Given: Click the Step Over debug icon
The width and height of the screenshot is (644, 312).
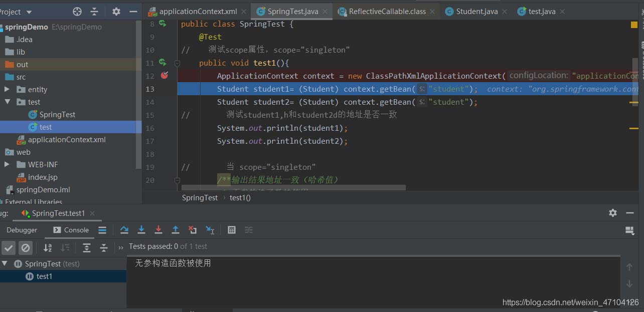Looking at the screenshot, I should pos(124,230).
